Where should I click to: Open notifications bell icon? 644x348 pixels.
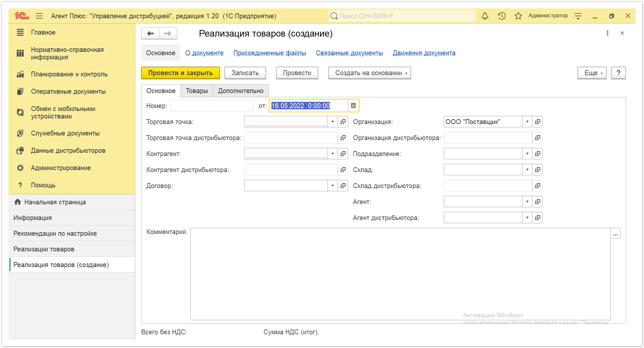click(x=485, y=16)
